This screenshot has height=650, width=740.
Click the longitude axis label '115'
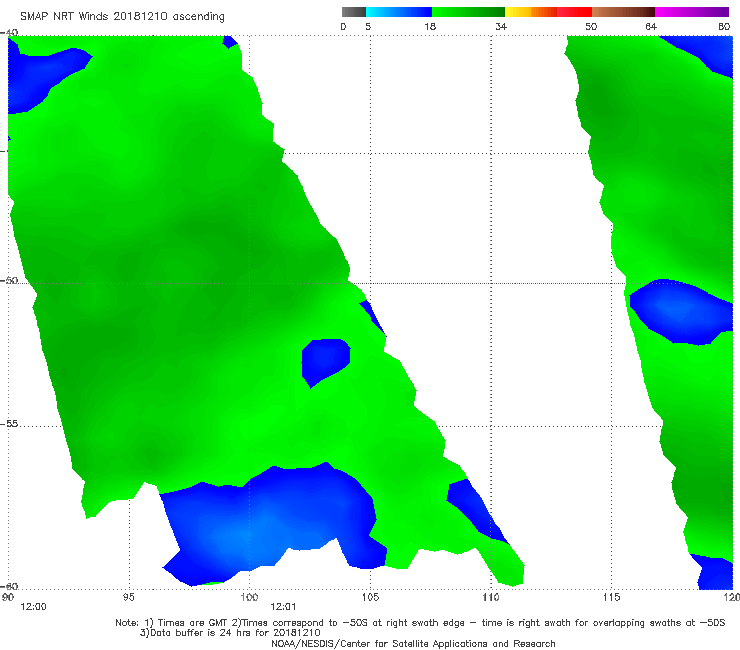612,597
